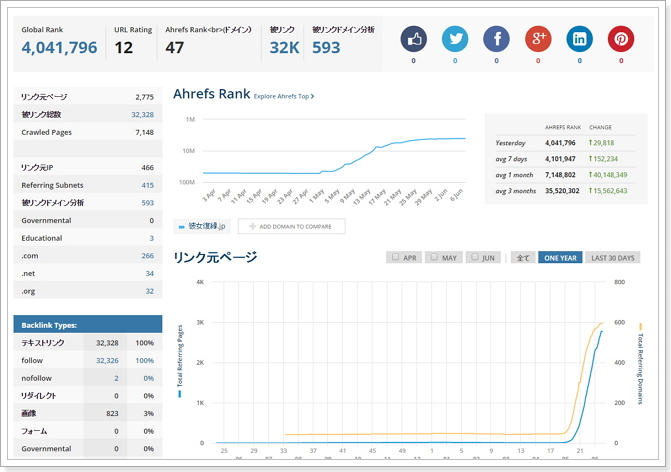The height and width of the screenshot is (472, 671).
Task: Click the Crawled Pages row label
Action: [47, 132]
